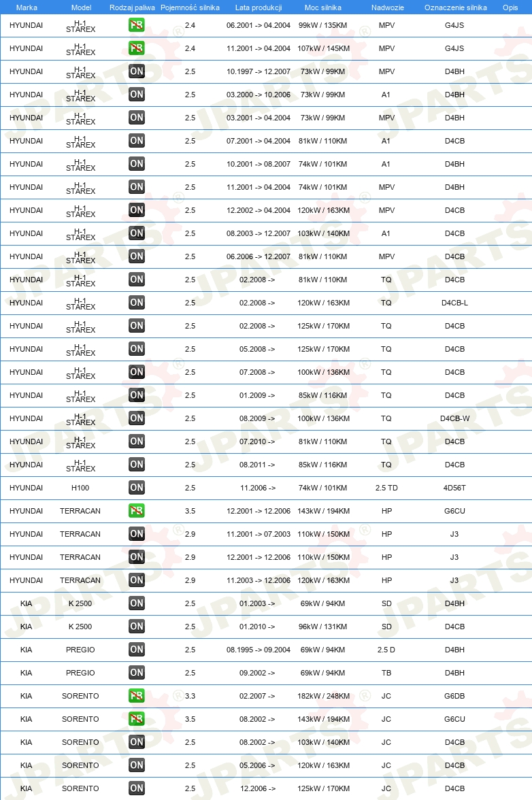Image resolution: width=532 pixels, height=800 pixels.
Task: Click the 12.2001 -> 12.2006 date in the J3 row
Action: click(259, 557)
